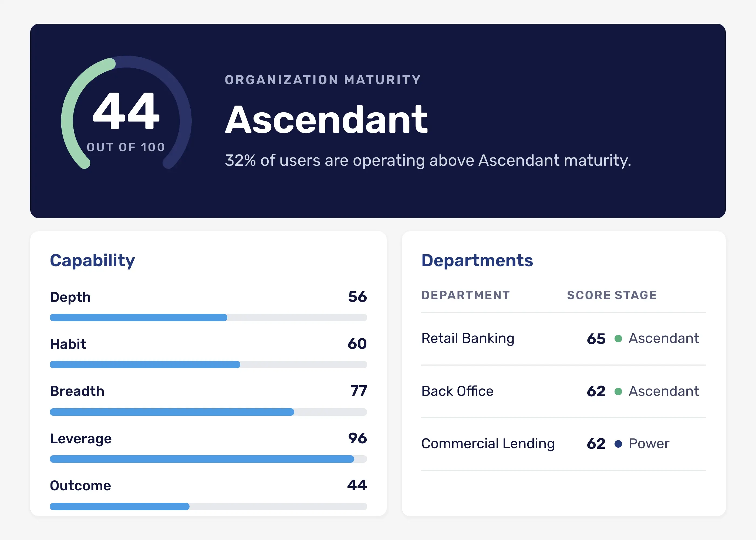Select the Outcome capability label

(x=80, y=486)
